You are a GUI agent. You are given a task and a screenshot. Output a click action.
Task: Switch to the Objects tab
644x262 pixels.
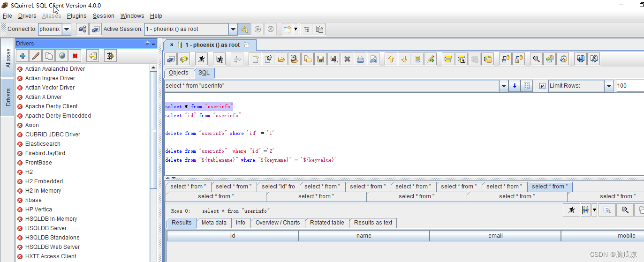pyautogui.click(x=179, y=73)
